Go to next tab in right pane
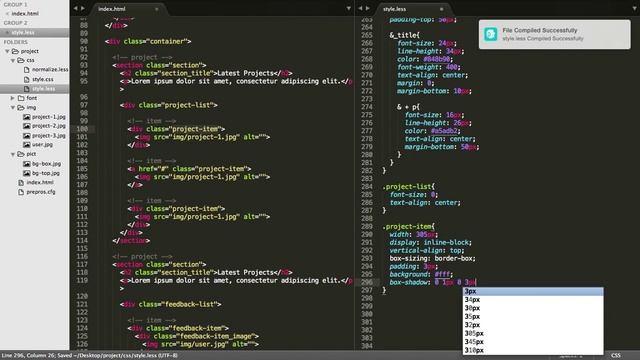640x360 pixels. (x=368, y=8)
